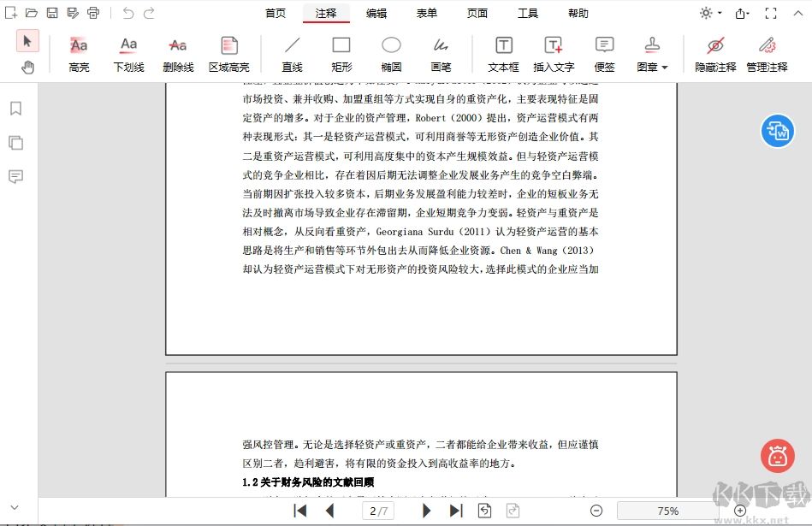Save the document with the disk icon
Viewport: 812px width, 526px height.
pyautogui.click(x=52, y=13)
